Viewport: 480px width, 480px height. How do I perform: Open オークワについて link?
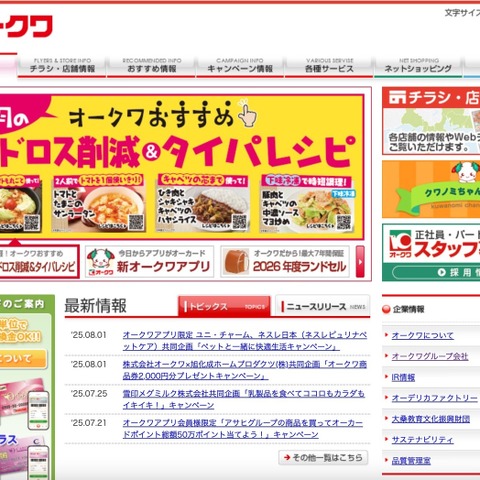coord(422,335)
